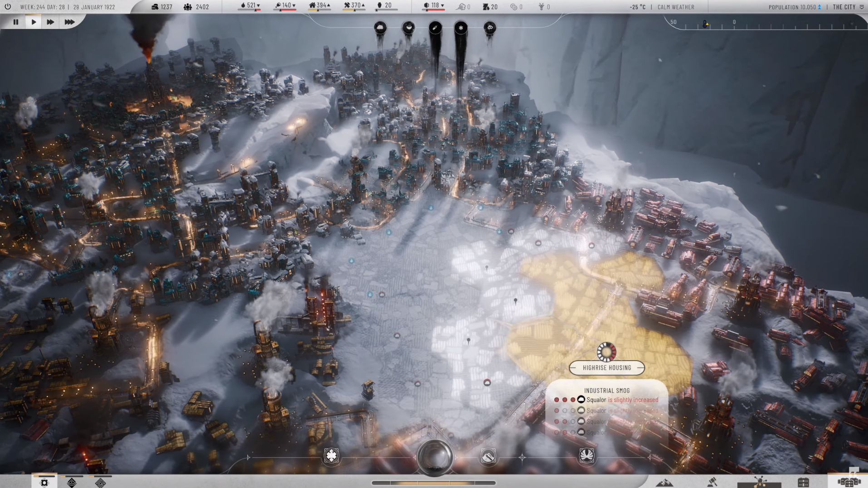868x488 pixels.
Task: Click the syringe disease problem icon
Action: (435, 28)
